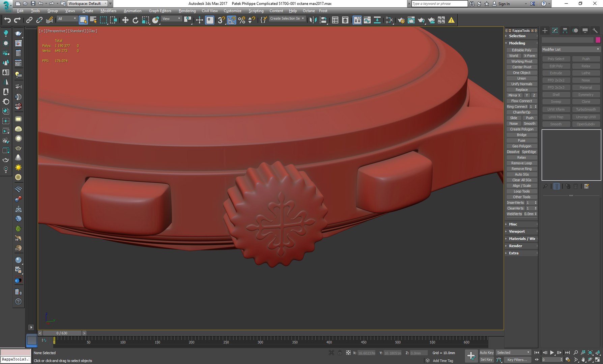Open the Utilities wrench panel icon
Viewport: 603px width, 364px height.
point(595,31)
